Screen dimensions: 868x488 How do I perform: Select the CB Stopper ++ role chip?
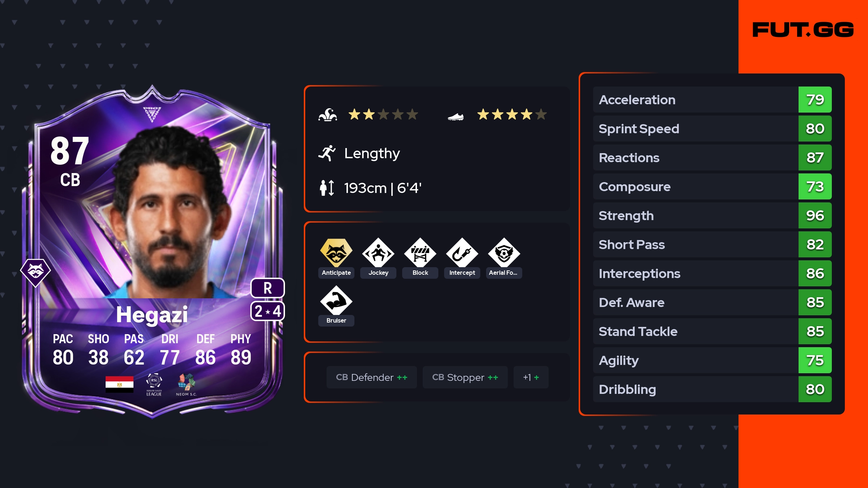click(x=465, y=377)
